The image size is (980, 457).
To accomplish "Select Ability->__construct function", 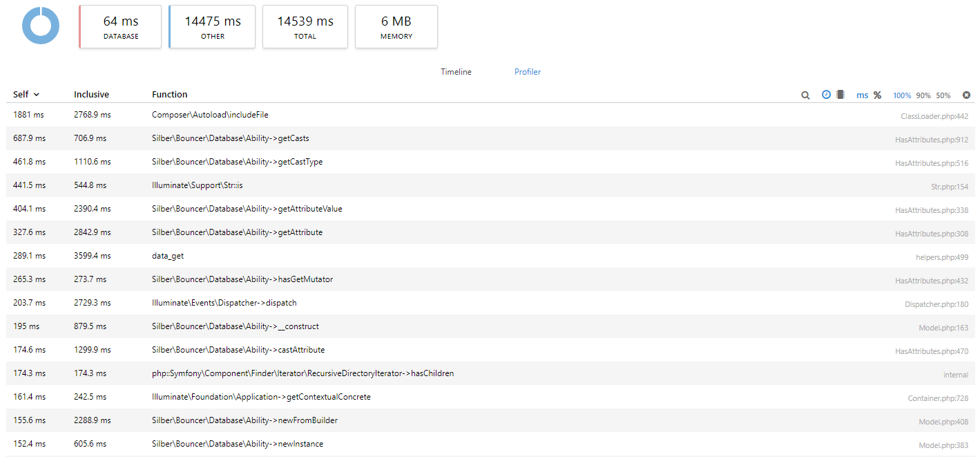I will tap(236, 326).
